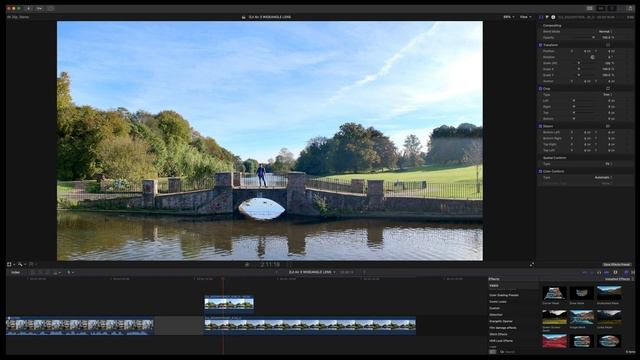Screen dimensions: 640x360
Task: Select the middle effect thumbnail in second row
Action: (581, 317)
